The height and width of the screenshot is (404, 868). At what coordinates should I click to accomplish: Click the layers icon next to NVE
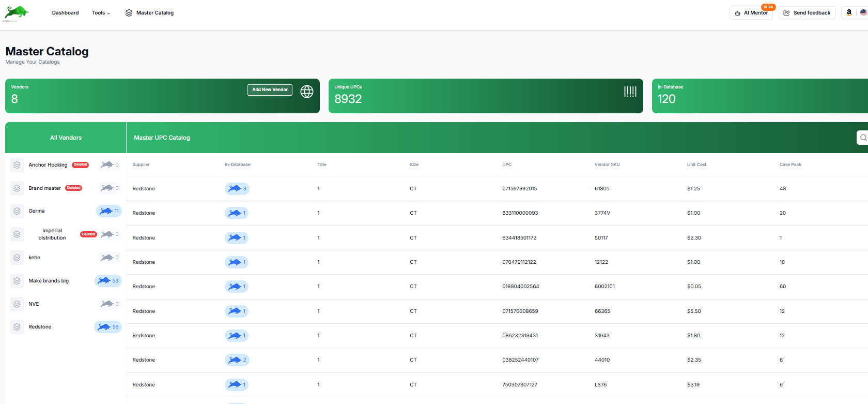[x=17, y=304]
